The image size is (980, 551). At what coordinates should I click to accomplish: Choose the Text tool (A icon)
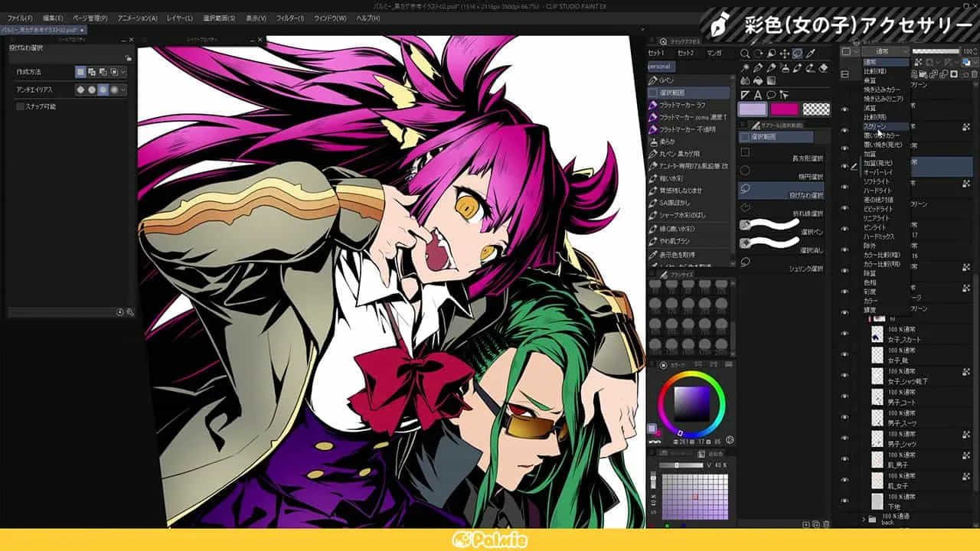[758, 95]
